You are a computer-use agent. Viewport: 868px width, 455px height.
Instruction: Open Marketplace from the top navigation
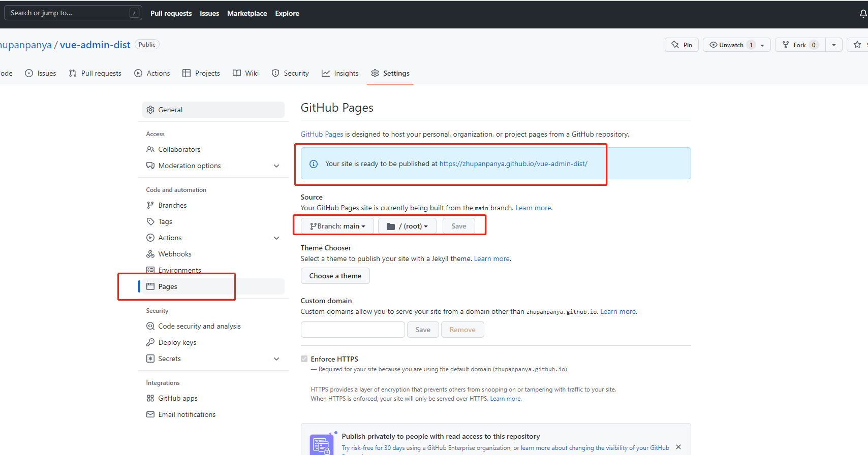[x=247, y=14]
